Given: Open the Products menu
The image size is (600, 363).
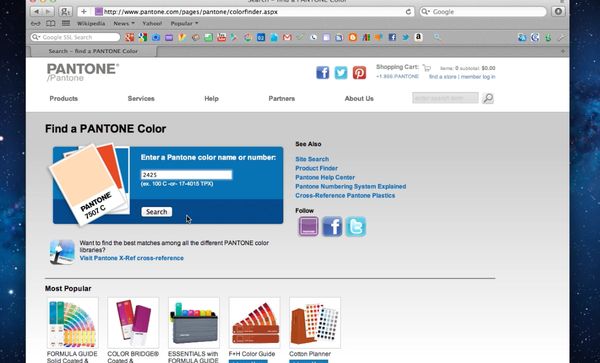Looking at the screenshot, I should click(x=64, y=98).
